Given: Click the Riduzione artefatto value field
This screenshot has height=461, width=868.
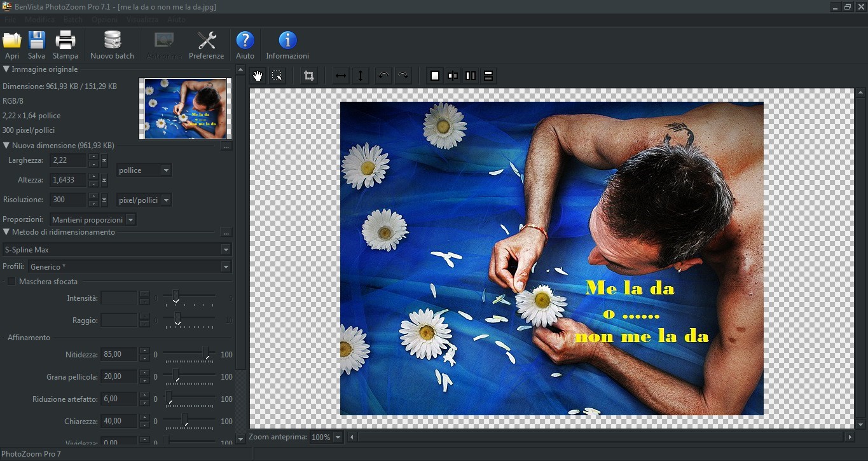Looking at the screenshot, I should [119, 399].
